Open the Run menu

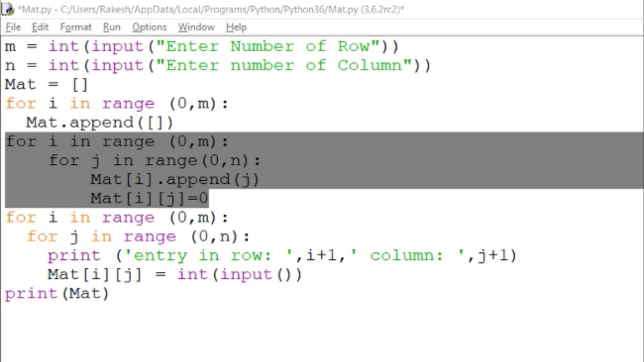tap(111, 27)
